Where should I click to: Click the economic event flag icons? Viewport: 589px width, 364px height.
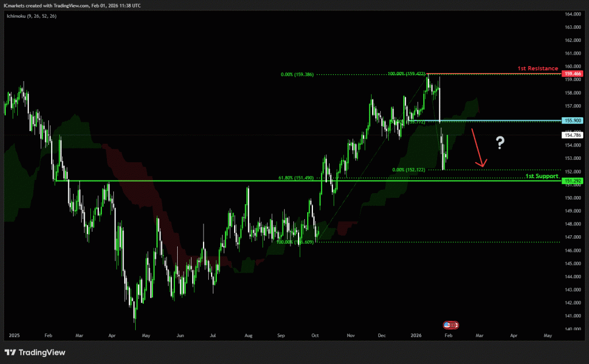click(452, 325)
